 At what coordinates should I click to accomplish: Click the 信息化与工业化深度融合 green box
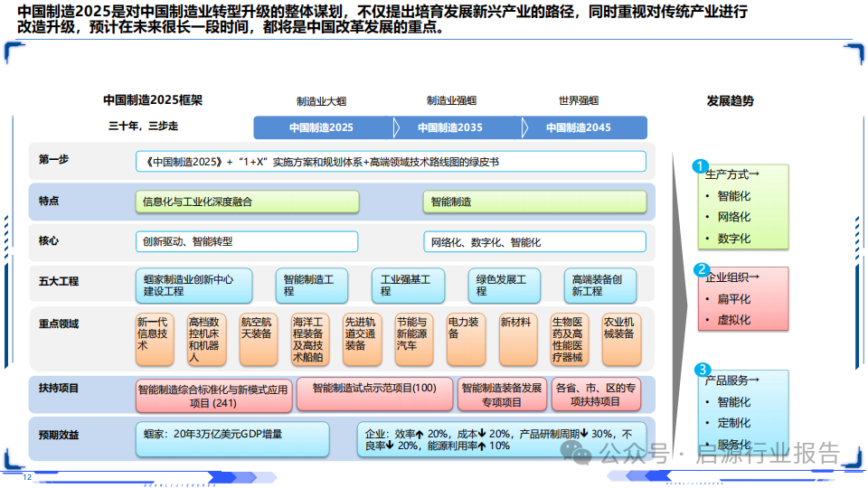coord(248,202)
